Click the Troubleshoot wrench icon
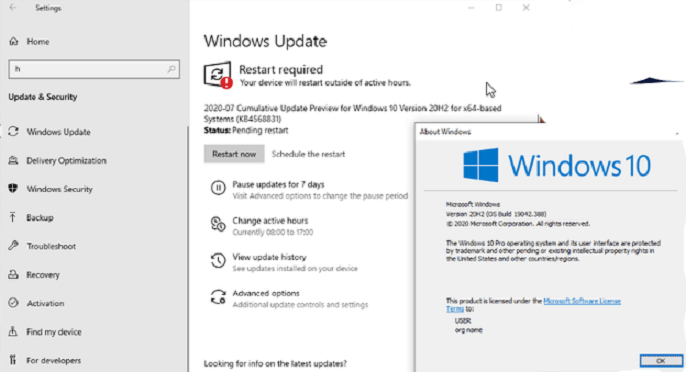The height and width of the screenshot is (372, 686). click(14, 246)
